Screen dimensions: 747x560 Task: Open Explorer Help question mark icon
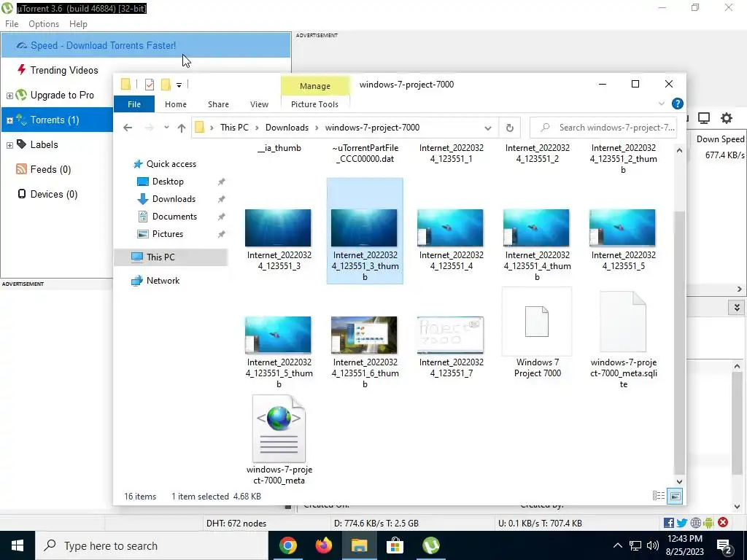(678, 104)
